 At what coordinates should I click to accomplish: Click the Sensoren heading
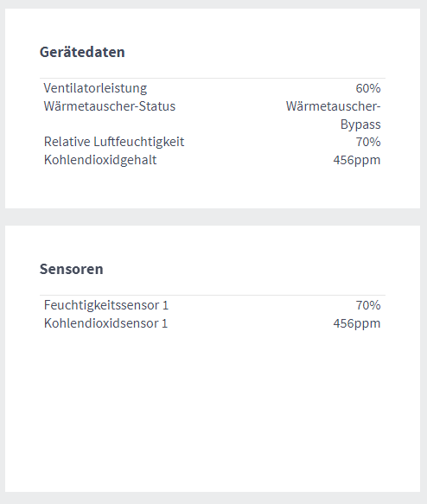[x=72, y=269]
